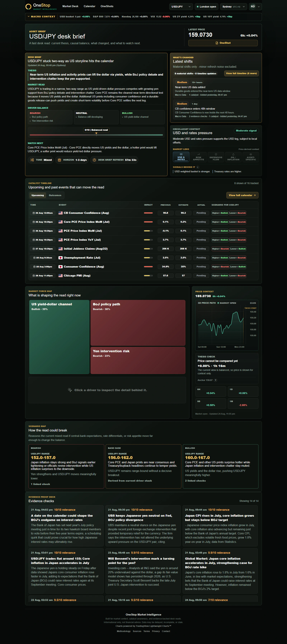Click View full calendar button
The width and height of the screenshot is (287, 644).
242,195
